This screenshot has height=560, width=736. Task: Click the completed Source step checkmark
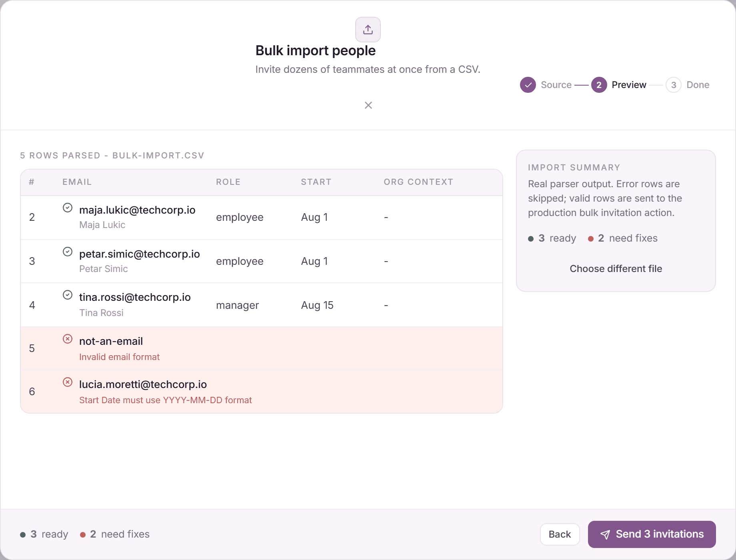coord(528,85)
